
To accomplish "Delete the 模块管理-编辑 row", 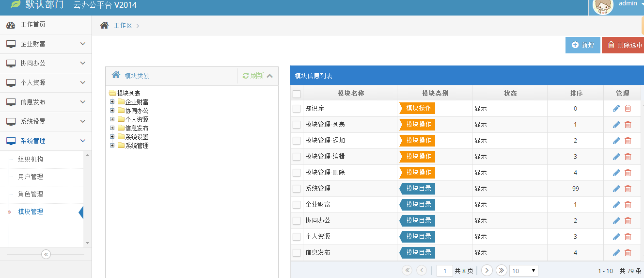I will pyautogui.click(x=628, y=157).
